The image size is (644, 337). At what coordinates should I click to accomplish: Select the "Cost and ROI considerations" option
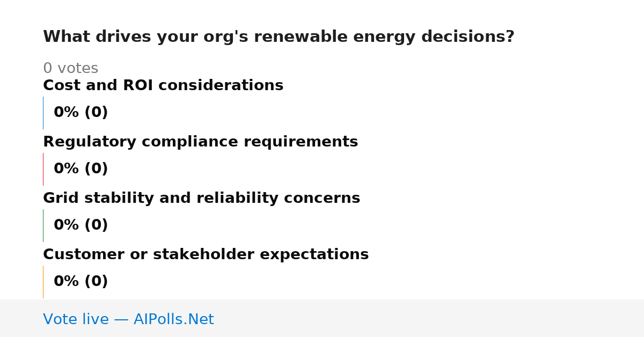(x=163, y=85)
